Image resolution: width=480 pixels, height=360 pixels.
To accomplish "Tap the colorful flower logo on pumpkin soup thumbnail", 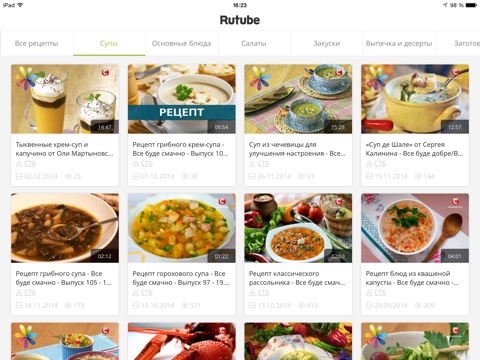I will tap(27, 79).
